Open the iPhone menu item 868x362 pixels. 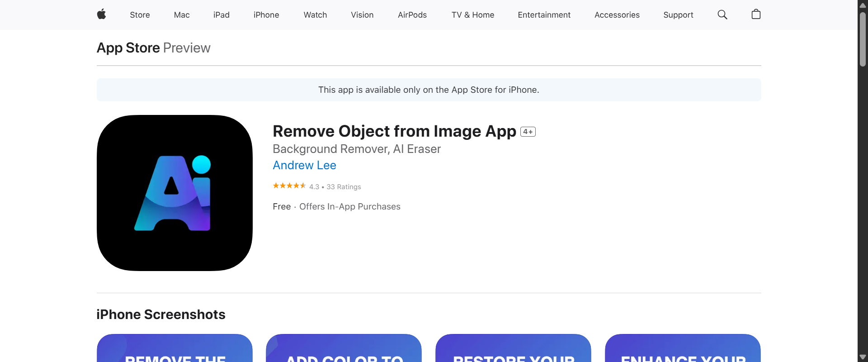tap(266, 14)
